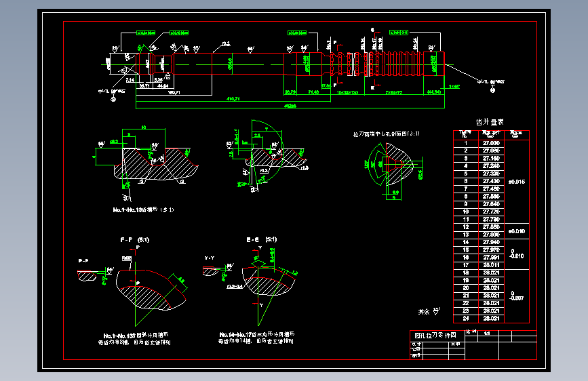Click tooth number 20 in the table

pos(466,288)
